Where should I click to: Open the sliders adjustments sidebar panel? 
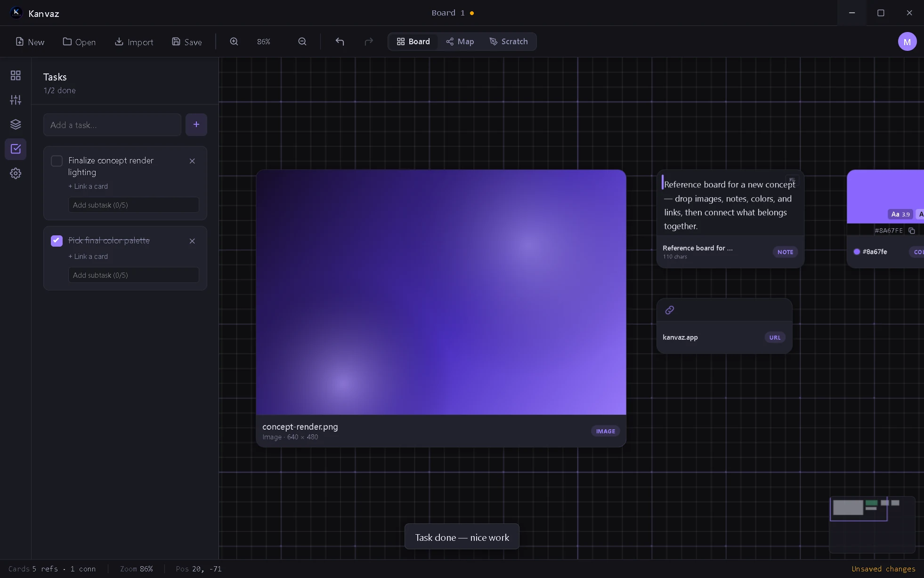tap(16, 100)
